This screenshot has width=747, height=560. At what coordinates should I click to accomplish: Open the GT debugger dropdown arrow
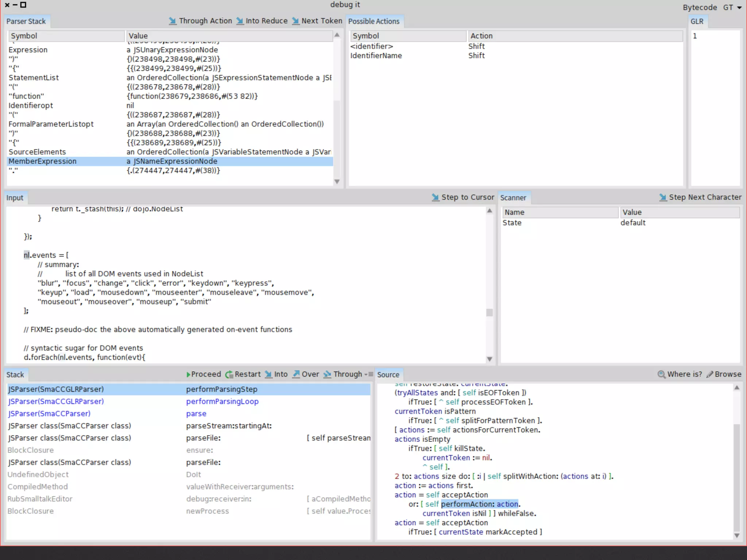point(740,8)
